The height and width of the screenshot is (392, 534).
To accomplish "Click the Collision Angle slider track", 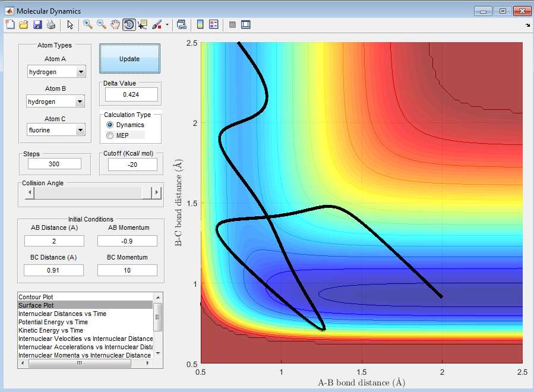I will click(x=89, y=192).
